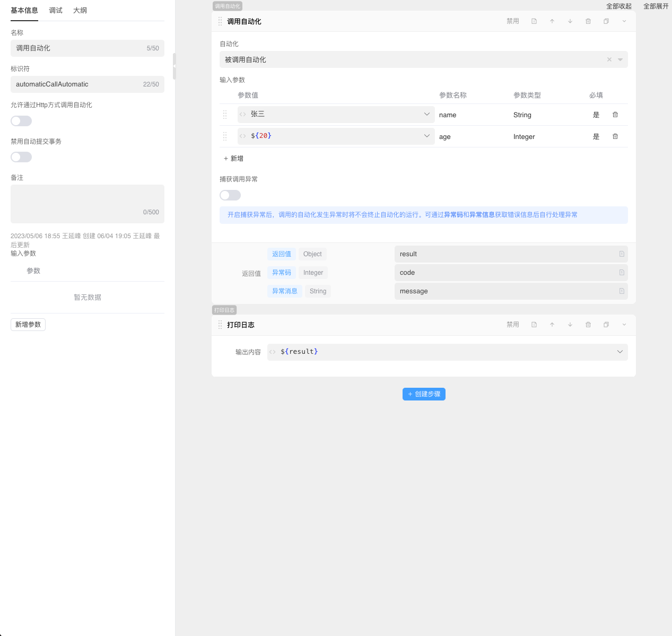Screen dimensions: 672x636
Task: Enable the 禁用自动提交事务 switch
Action: [x=21, y=157]
